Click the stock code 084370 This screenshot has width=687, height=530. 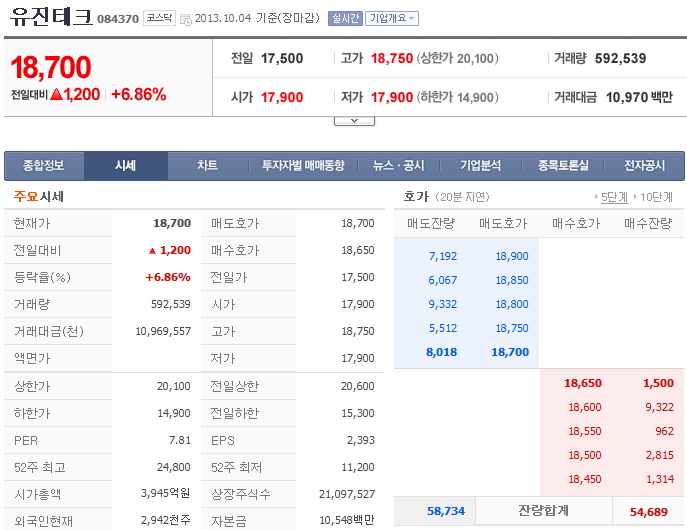click(x=118, y=19)
